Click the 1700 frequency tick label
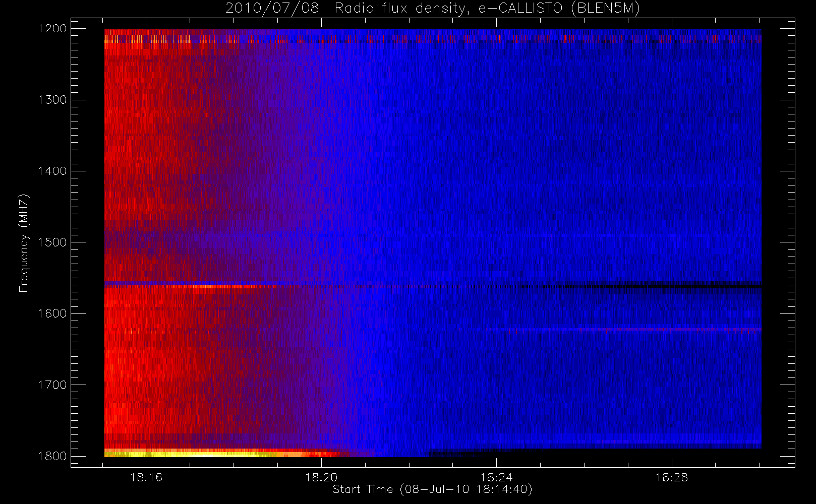 [52, 385]
